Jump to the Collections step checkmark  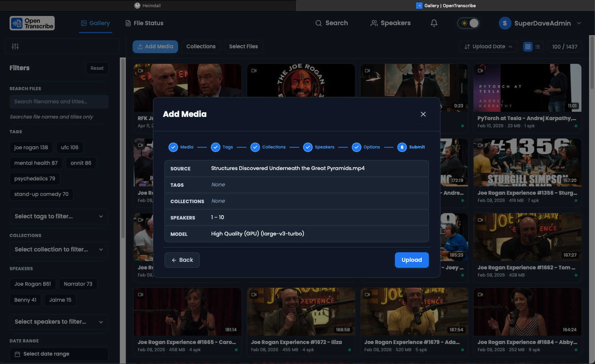[x=255, y=147]
